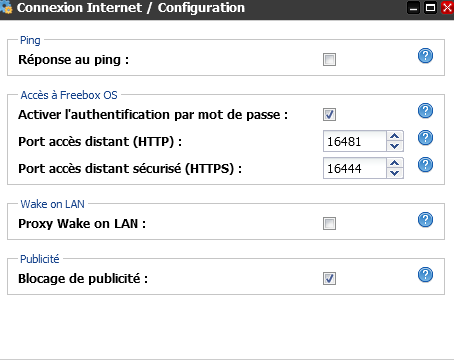Uncheck Activer l'authentification par mot de passe
This screenshot has height=360, width=454.
pyautogui.click(x=329, y=115)
